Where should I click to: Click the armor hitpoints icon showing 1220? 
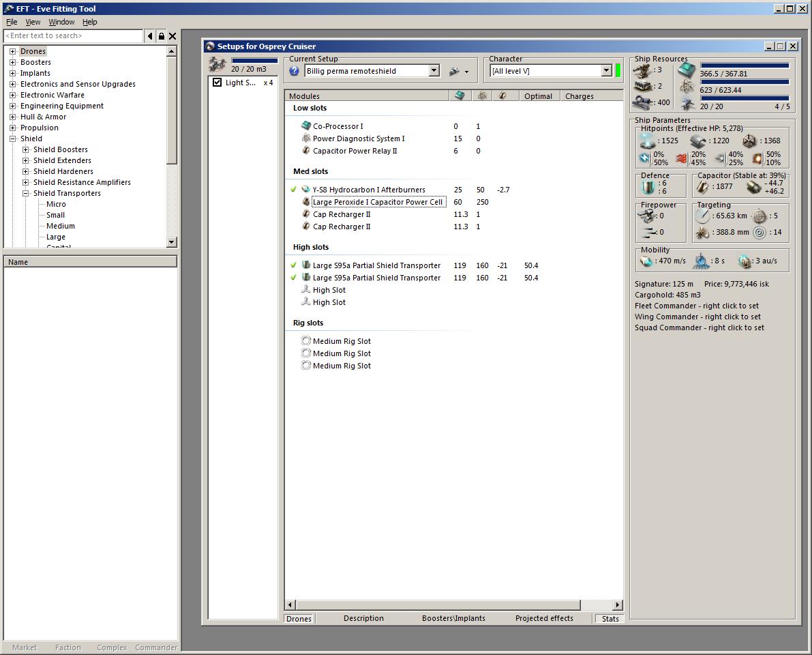(698, 141)
